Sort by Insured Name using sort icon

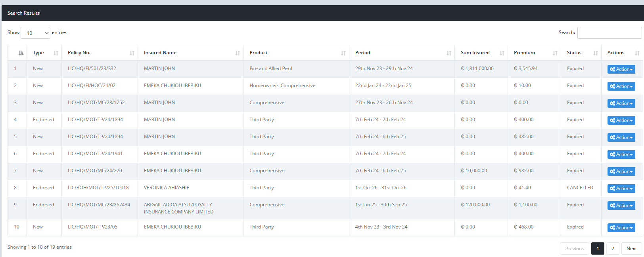coord(238,53)
